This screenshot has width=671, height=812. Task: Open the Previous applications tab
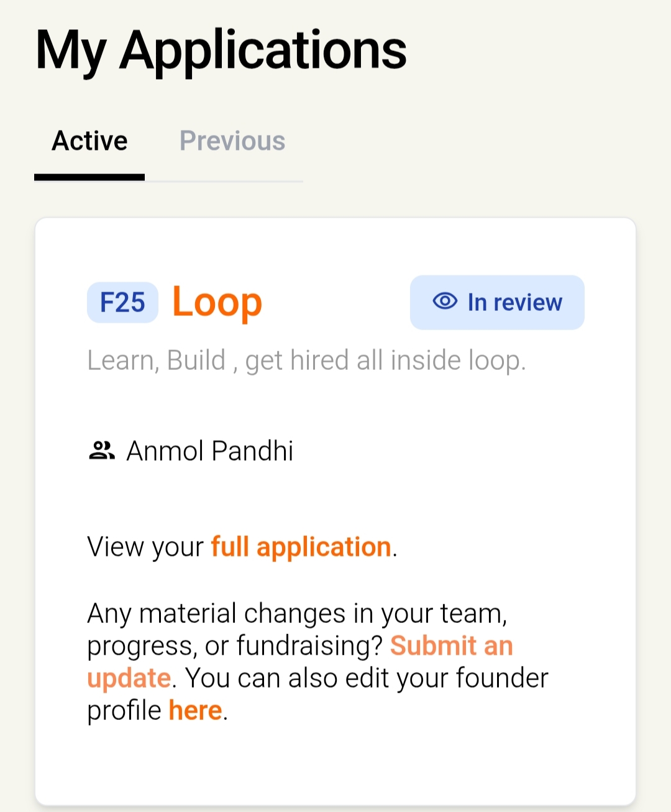(232, 141)
